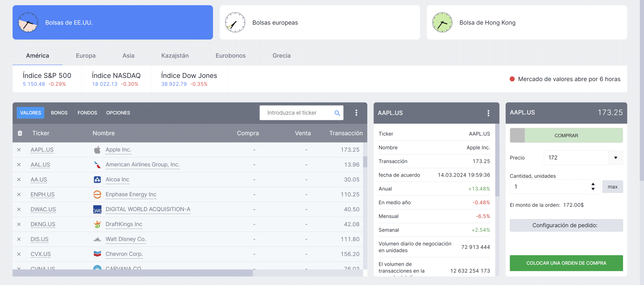Click the Precio input showing 172
644x285 pixels.
576,158
